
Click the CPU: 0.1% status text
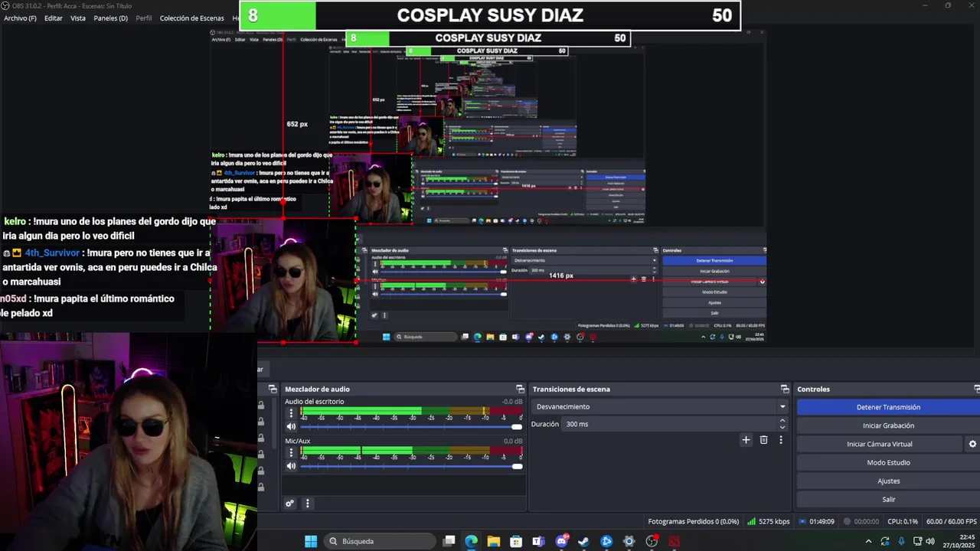903,522
